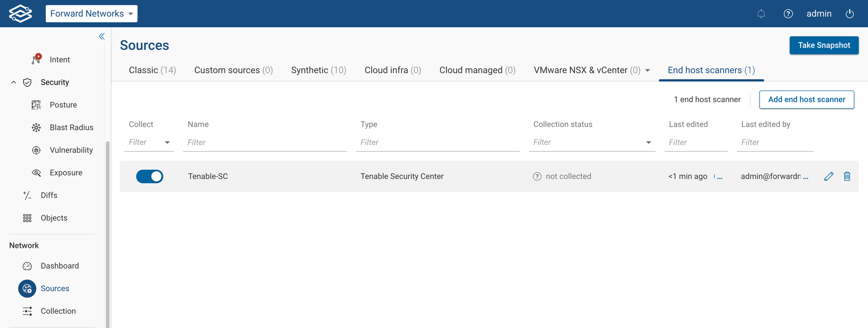Screen dimensions: 868x328
Task: Edit Tenable-SC with the pencil icon
Action: click(828, 176)
